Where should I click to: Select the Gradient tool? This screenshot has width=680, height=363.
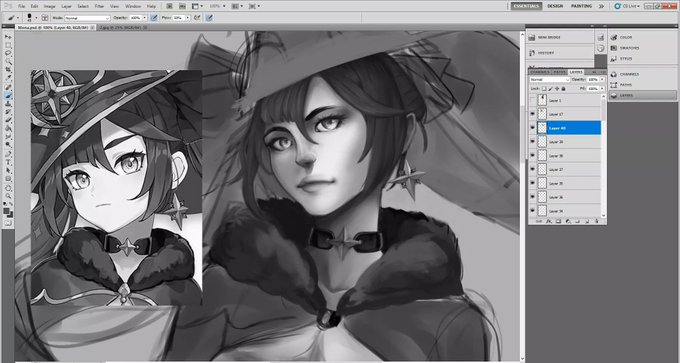8,128
